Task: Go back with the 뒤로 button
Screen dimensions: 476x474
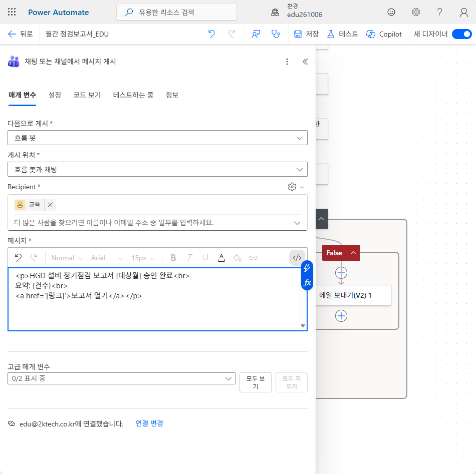Action: pyautogui.click(x=20, y=34)
